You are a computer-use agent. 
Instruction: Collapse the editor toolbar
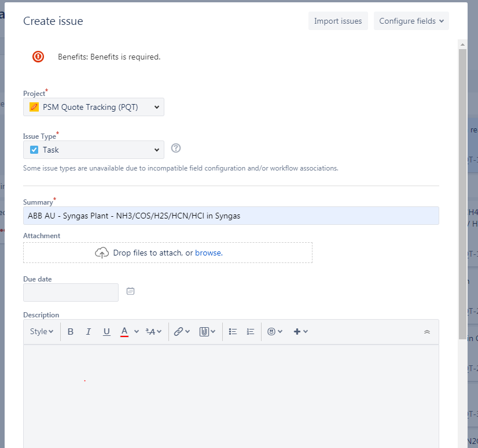pos(427,332)
